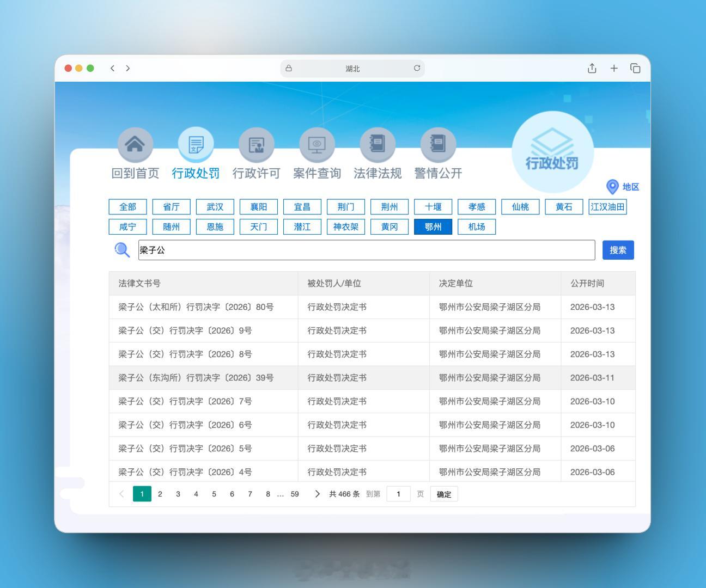Viewport: 706px width, 588px height.
Task: Open 行政许可 via its icon
Action: point(256,145)
